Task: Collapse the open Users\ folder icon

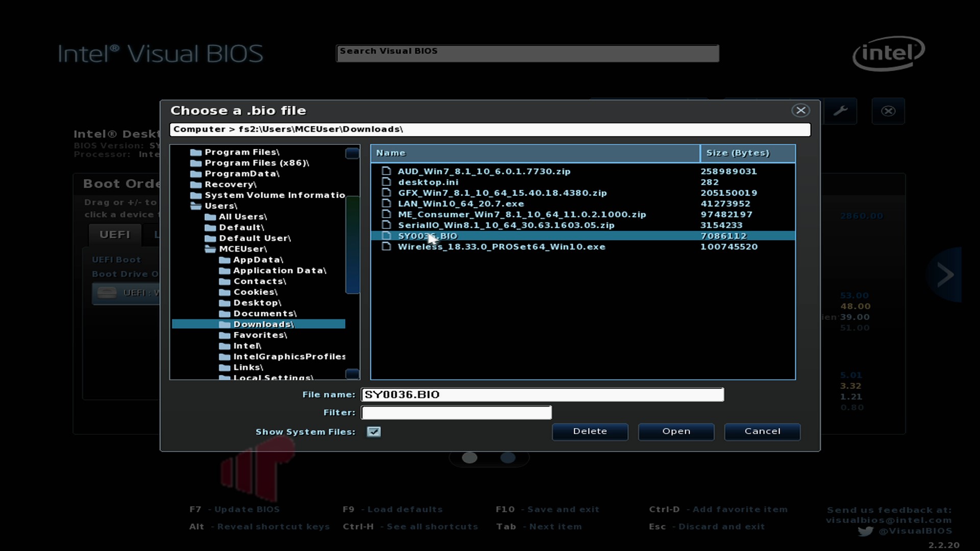Action: [196, 206]
